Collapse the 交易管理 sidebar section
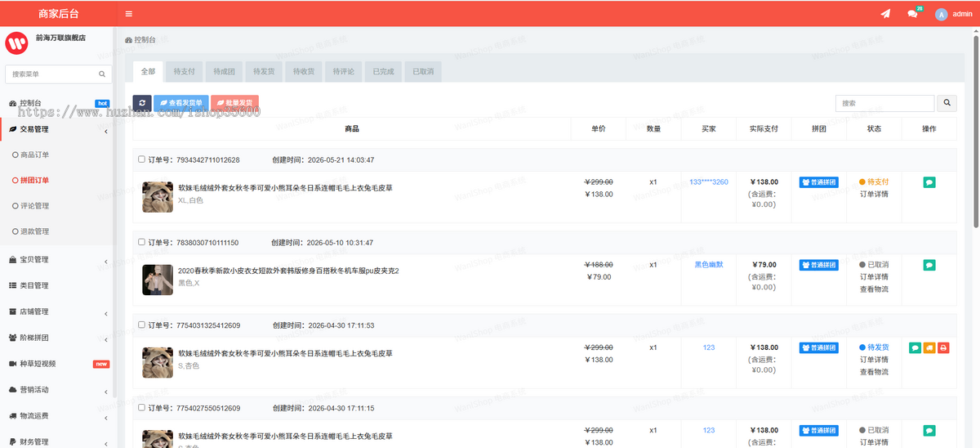980x448 pixels. coord(57,129)
